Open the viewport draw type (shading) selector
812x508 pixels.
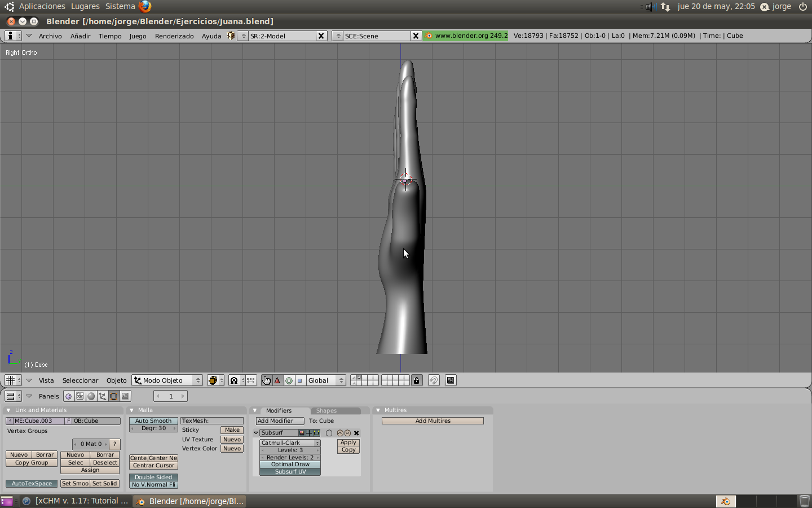pyautogui.click(x=215, y=380)
